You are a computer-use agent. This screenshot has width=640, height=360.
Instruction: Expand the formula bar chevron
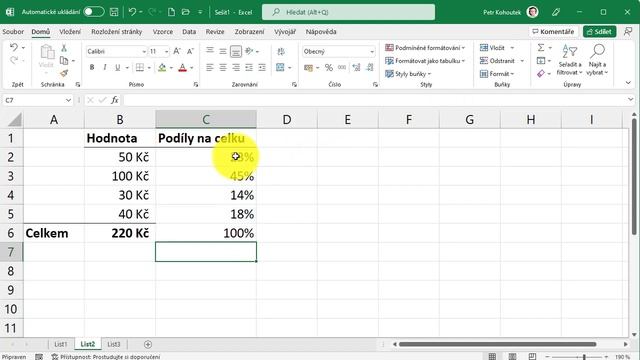[x=630, y=100]
